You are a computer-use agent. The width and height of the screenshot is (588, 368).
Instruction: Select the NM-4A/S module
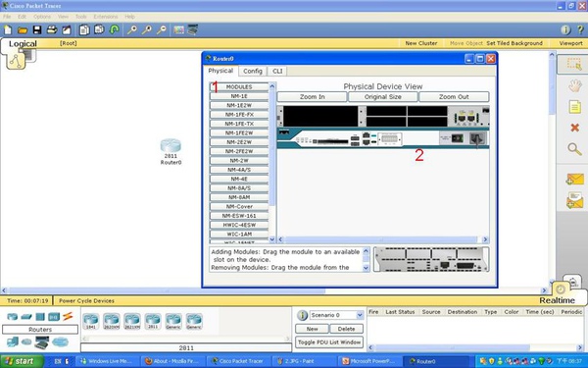click(239, 170)
